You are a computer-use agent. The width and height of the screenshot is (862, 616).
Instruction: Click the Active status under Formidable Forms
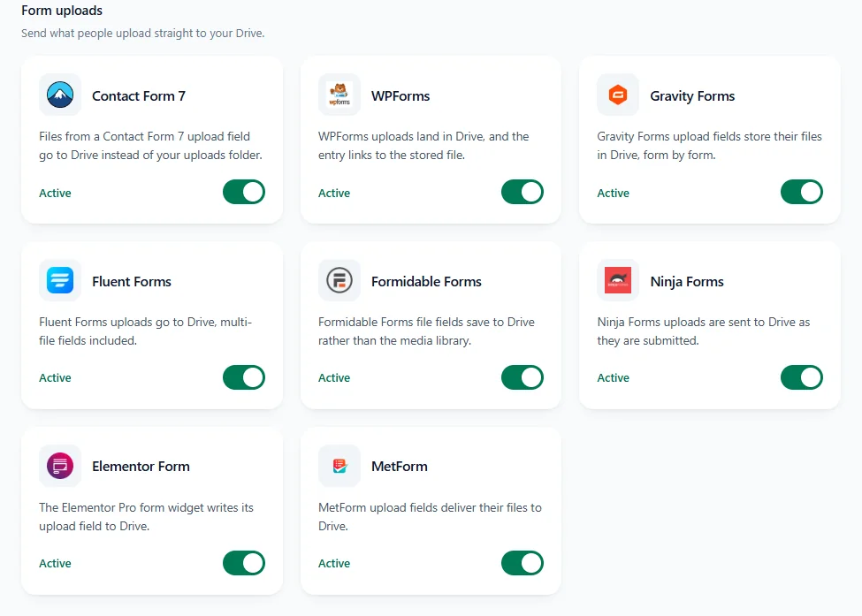point(334,378)
